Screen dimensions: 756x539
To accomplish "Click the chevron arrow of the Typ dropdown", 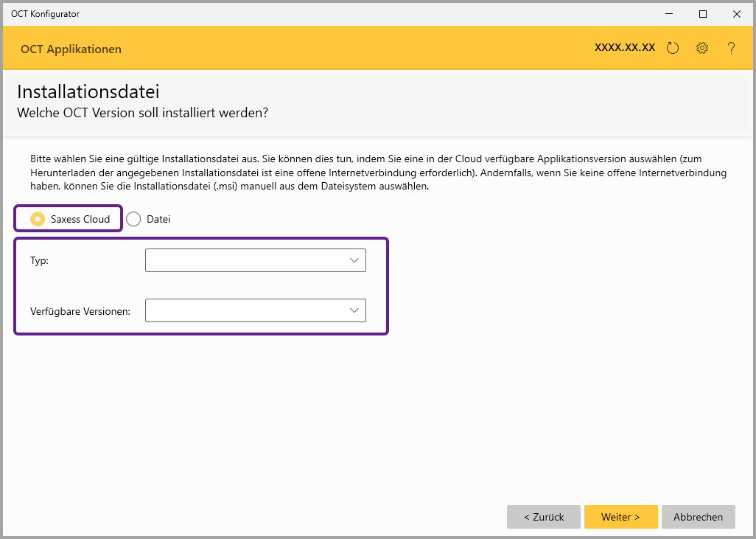I will point(354,260).
